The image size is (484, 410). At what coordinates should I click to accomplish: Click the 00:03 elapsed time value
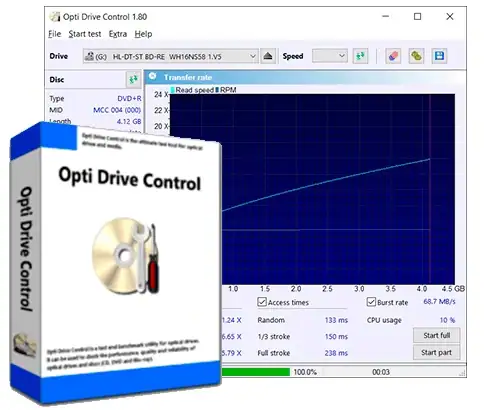381,372
